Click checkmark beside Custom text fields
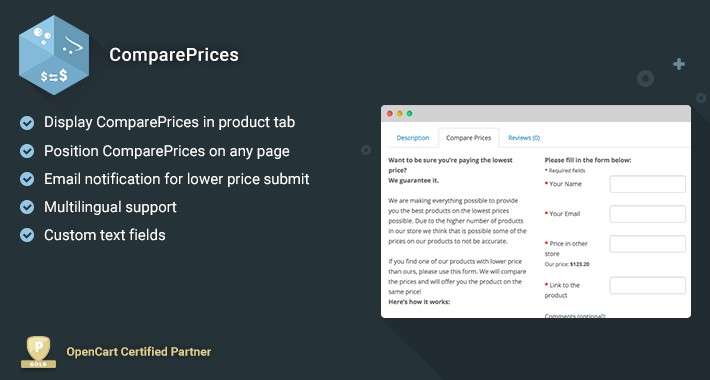This screenshot has width=710, height=380. click(x=27, y=235)
